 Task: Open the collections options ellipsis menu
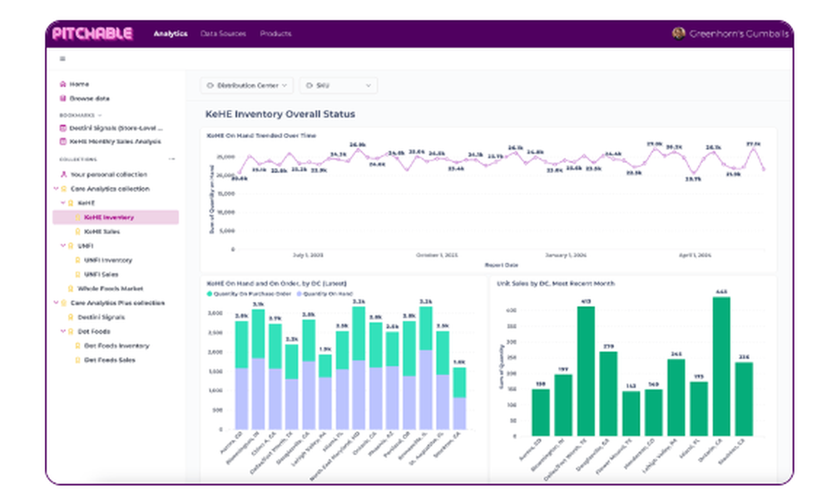pyautogui.click(x=172, y=159)
